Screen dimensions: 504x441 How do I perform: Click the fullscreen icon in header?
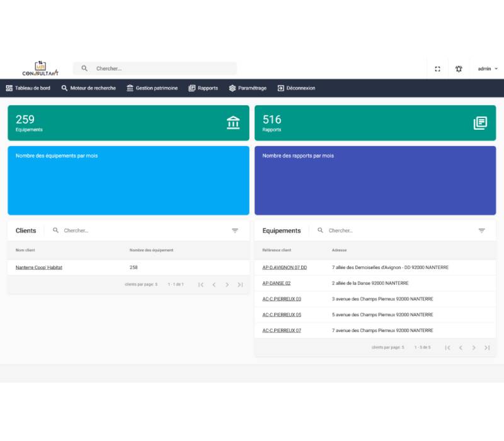[437, 69]
